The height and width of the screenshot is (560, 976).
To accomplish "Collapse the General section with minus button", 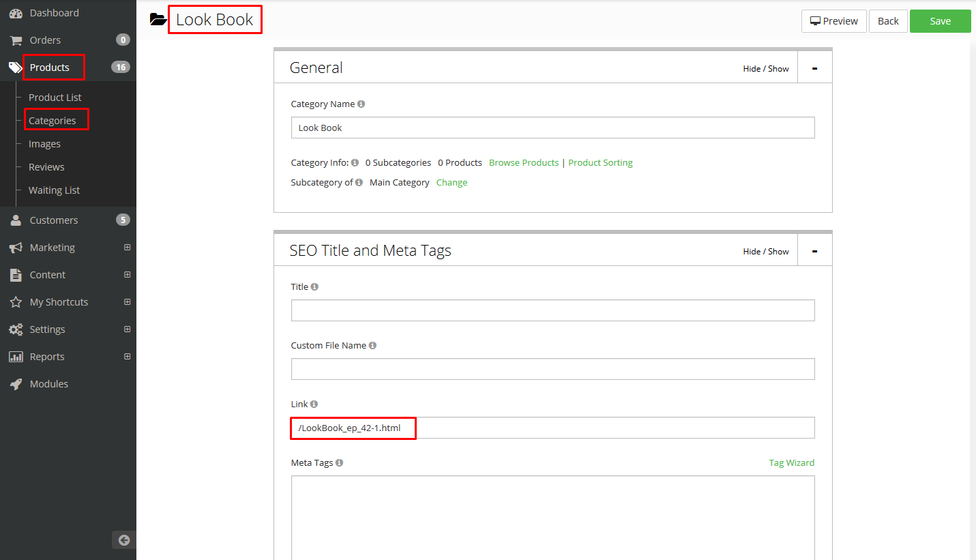I will click(814, 68).
